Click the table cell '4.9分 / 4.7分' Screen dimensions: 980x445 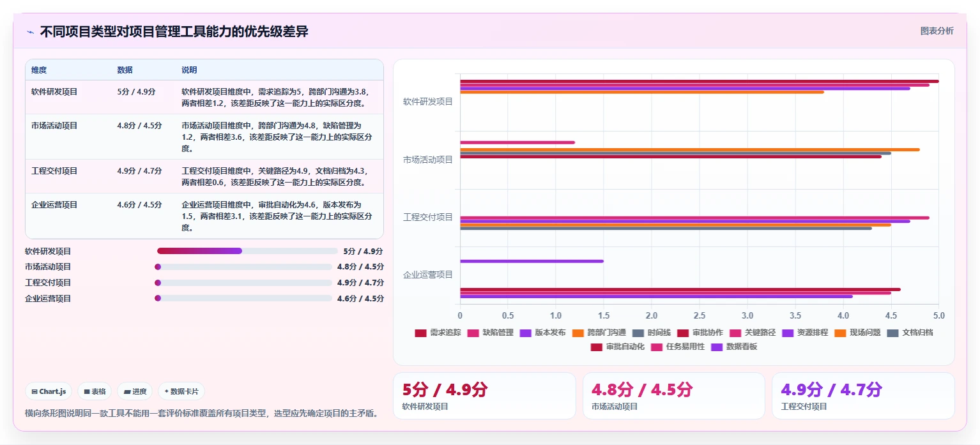(139, 171)
